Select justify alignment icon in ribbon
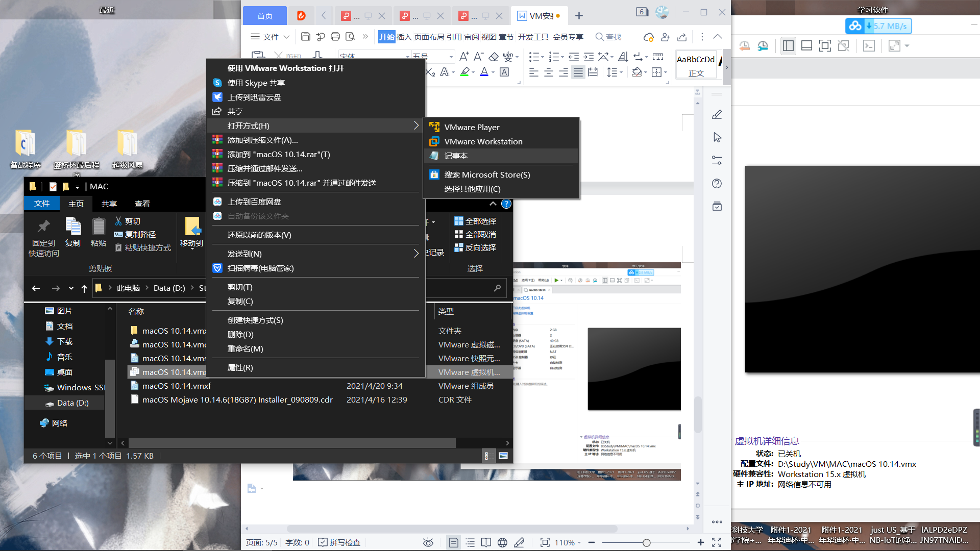This screenshot has width=980, height=551. coord(578,72)
